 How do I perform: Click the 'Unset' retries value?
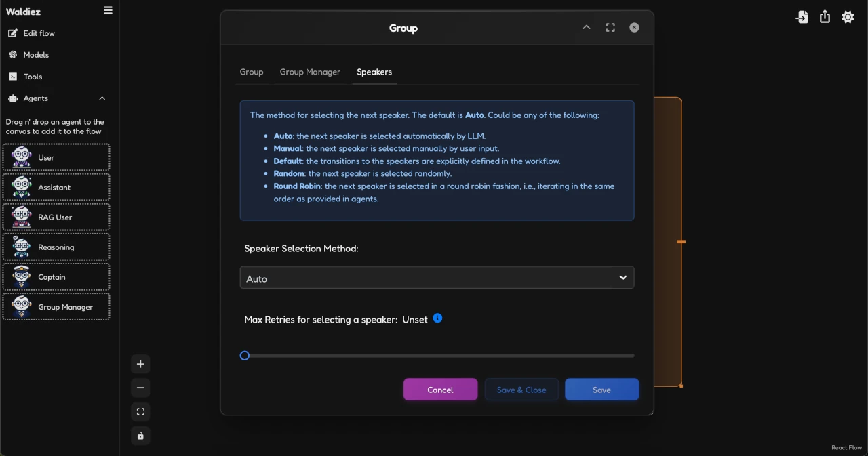tap(415, 320)
